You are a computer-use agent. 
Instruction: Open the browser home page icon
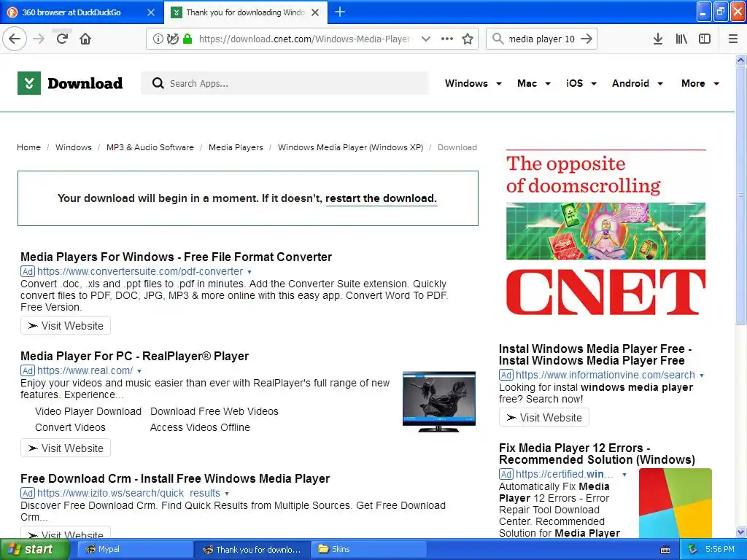coord(85,39)
